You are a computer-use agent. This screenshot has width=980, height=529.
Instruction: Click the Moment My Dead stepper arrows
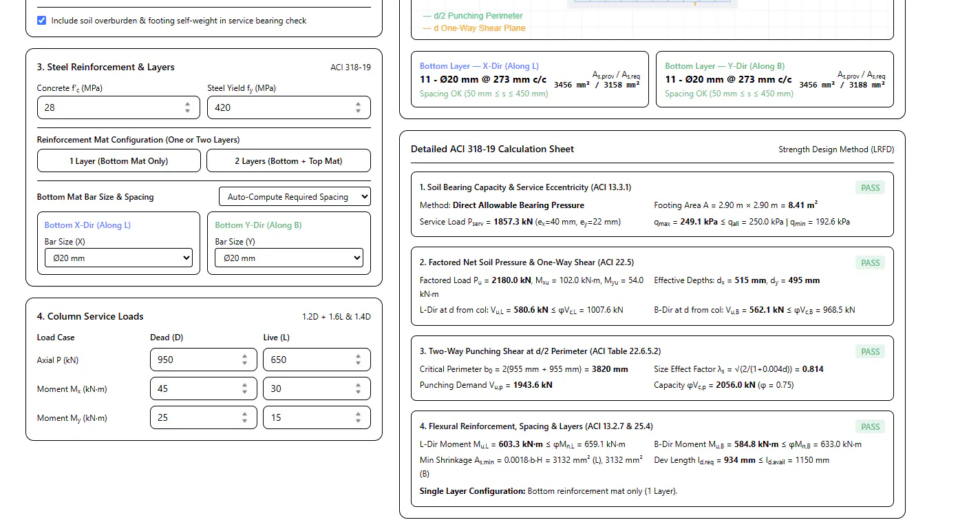(x=244, y=417)
